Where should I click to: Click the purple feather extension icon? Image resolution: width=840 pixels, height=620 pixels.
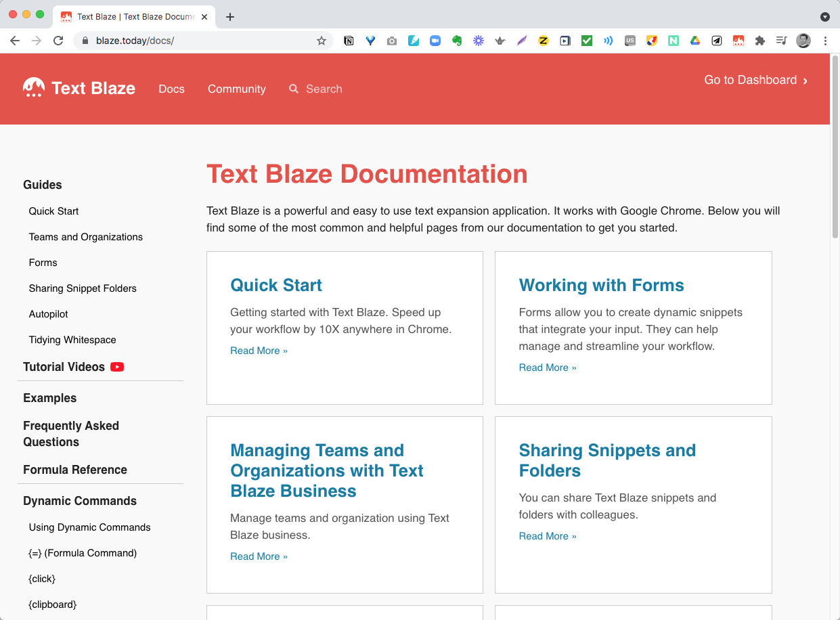pyautogui.click(x=522, y=41)
